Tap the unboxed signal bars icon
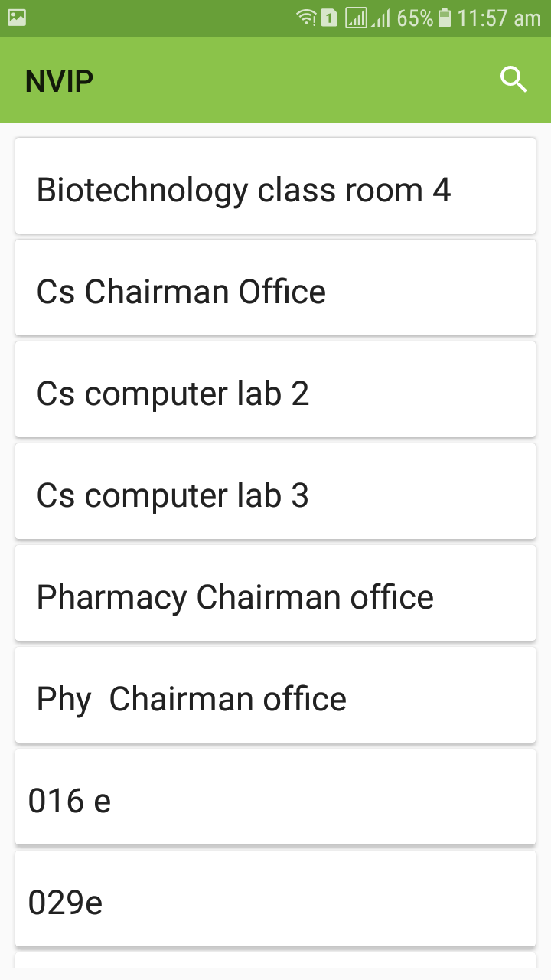Screen dimensions: 551x980 pos(380,18)
